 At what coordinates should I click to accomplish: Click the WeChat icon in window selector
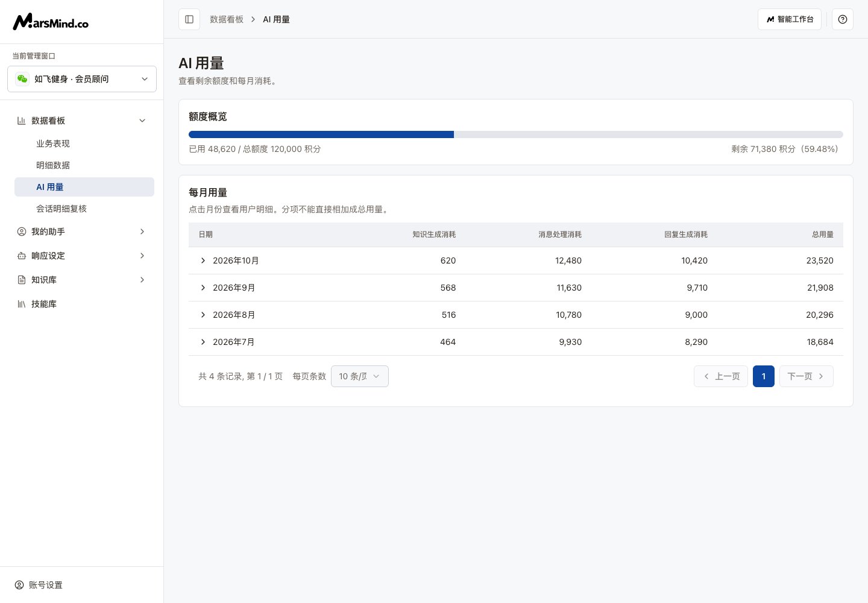(x=22, y=79)
